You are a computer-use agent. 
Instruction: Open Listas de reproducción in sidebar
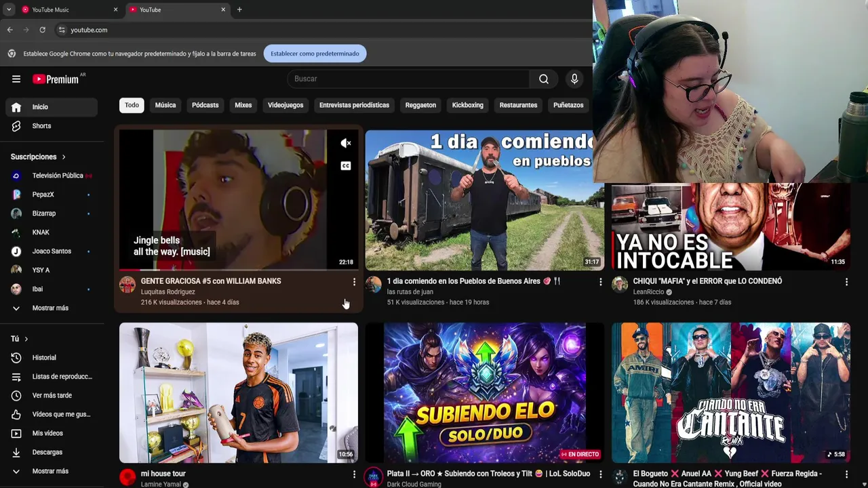[x=52, y=377]
